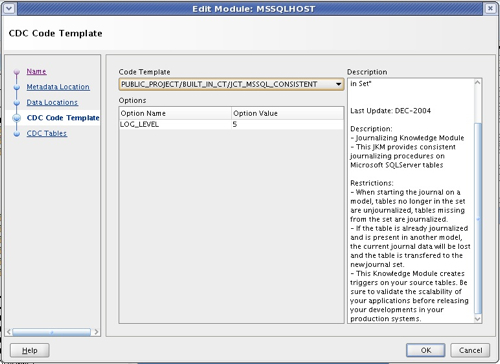The width and height of the screenshot is (500, 364).
Task: Open the Data Locations step
Action: click(52, 102)
